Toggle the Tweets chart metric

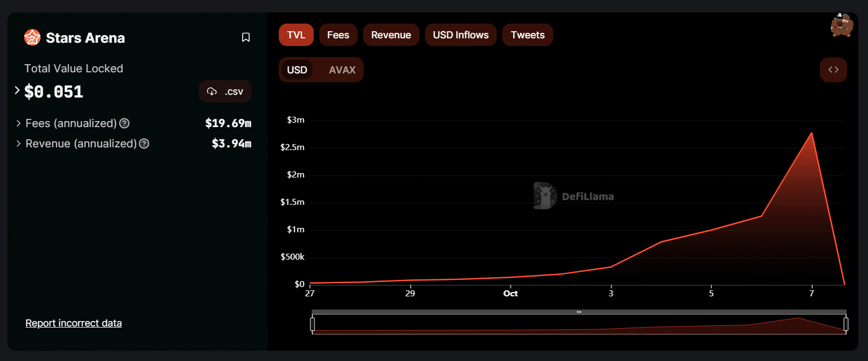click(x=528, y=35)
